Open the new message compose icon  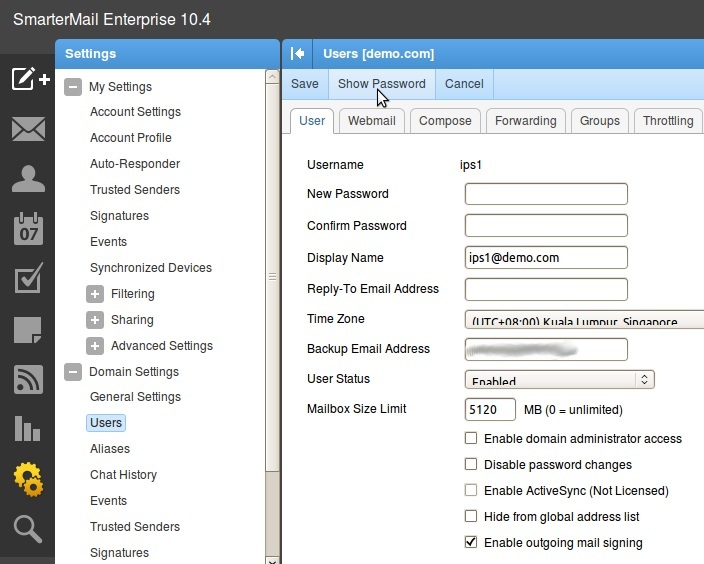(30, 79)
